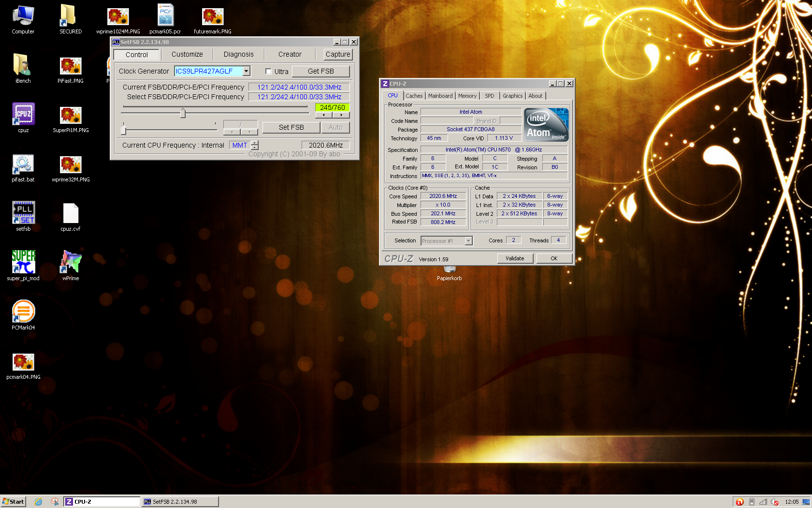The image size is (812, 508).
Task: Click the Intel Atom inside logo
Action: [x=546, y=124]
